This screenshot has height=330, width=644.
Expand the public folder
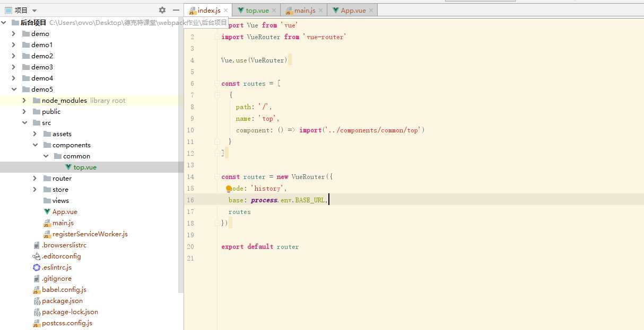(24, 112)
